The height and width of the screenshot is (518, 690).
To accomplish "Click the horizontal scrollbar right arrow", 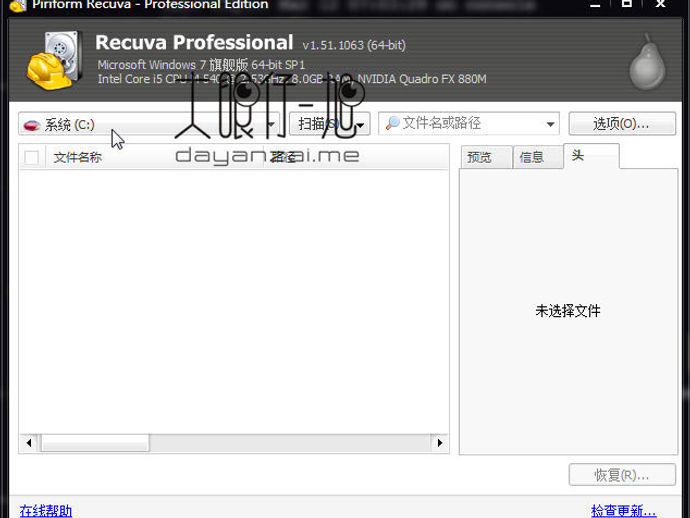I will (439, 443).
